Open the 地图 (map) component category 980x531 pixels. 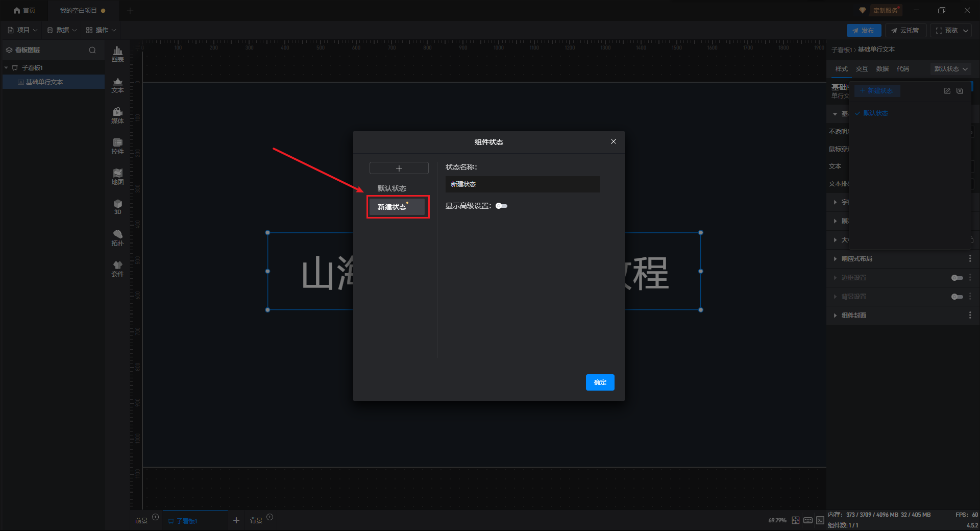pyautogui.click(x=117, y=177)
